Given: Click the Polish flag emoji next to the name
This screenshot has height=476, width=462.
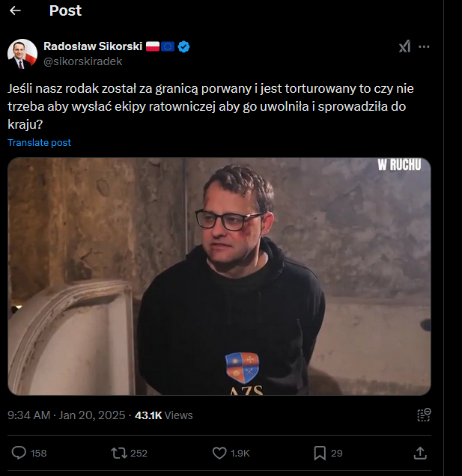Looking at the screenshot, I should click(152, 47).
